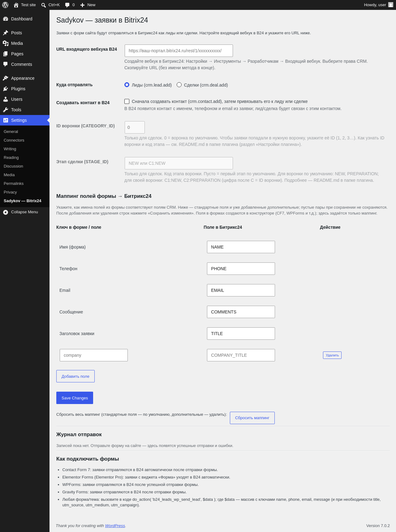
Task: Click the Tools wrench icon
Action: tap(6, 110)
